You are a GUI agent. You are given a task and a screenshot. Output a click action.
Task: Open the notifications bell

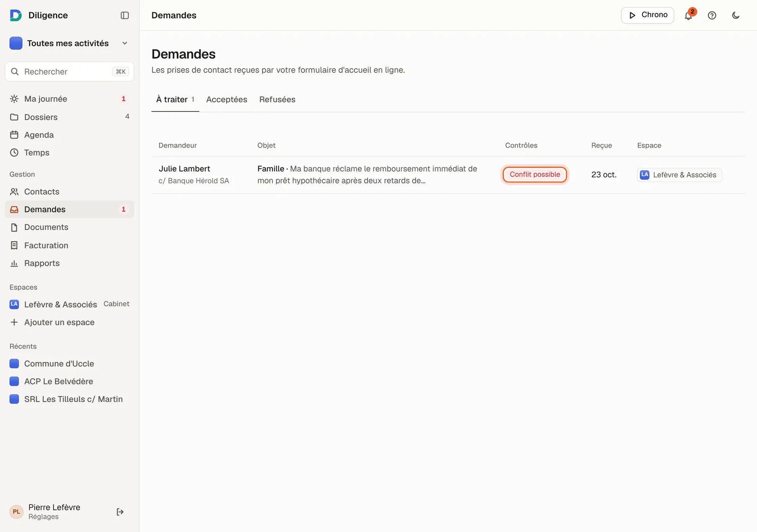point(688,15)
